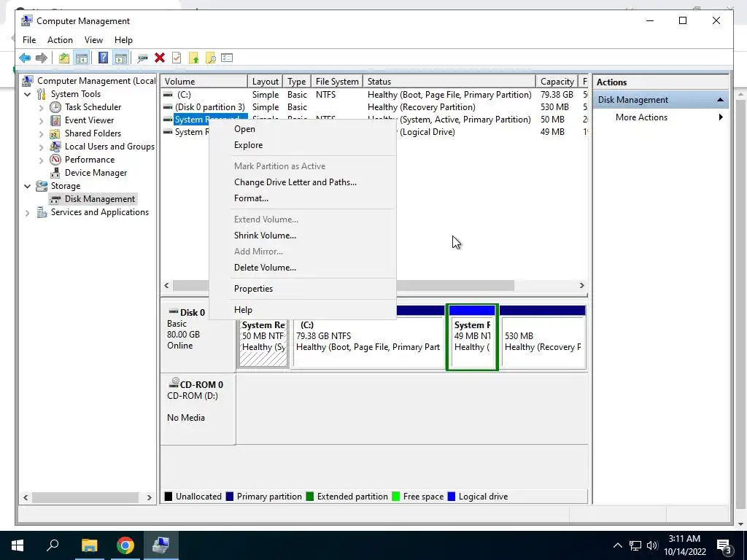Click the checklist settings toolbar icon
Screen dimensions: 747x560
(227, 58)
